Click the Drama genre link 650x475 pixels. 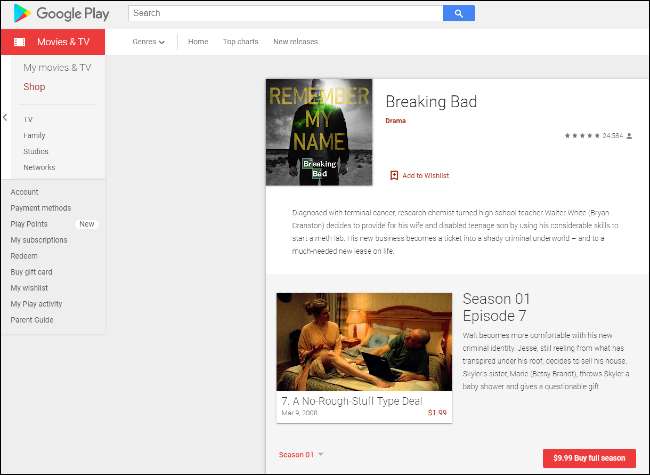395,121
